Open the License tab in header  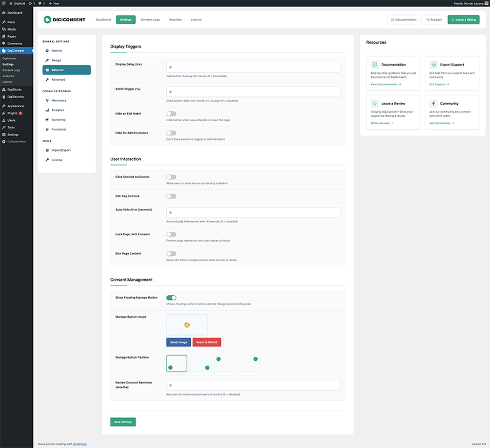196,20
